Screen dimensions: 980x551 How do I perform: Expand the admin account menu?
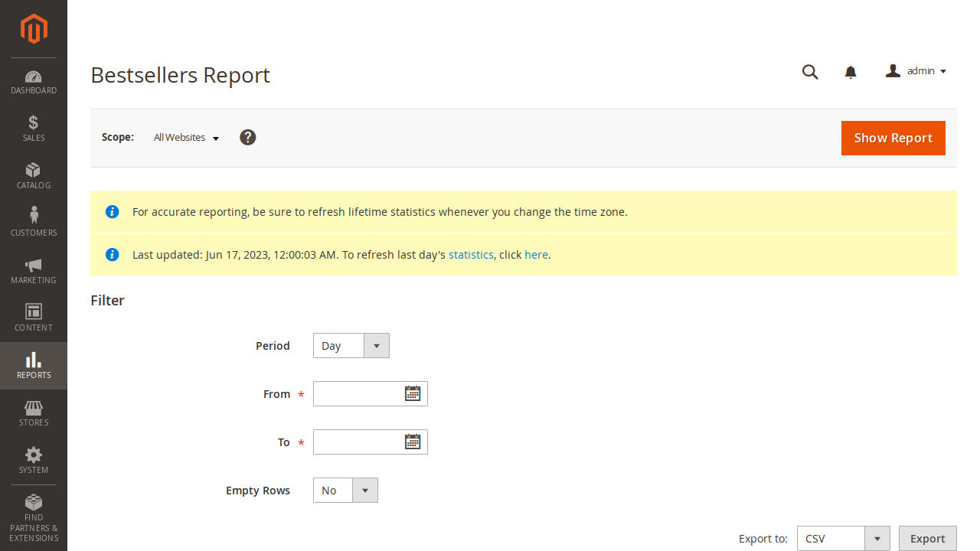point(916,71)
